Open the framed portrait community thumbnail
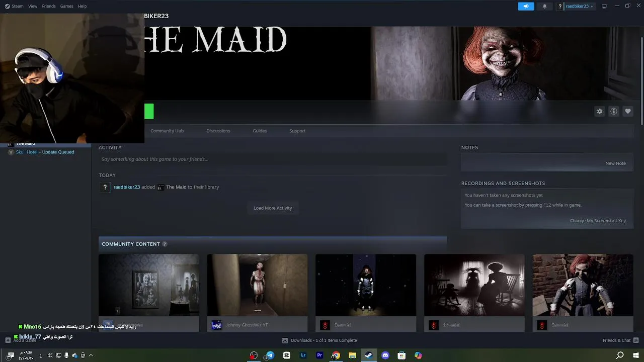This screenshot has height=362, width=644. (149, 285)
